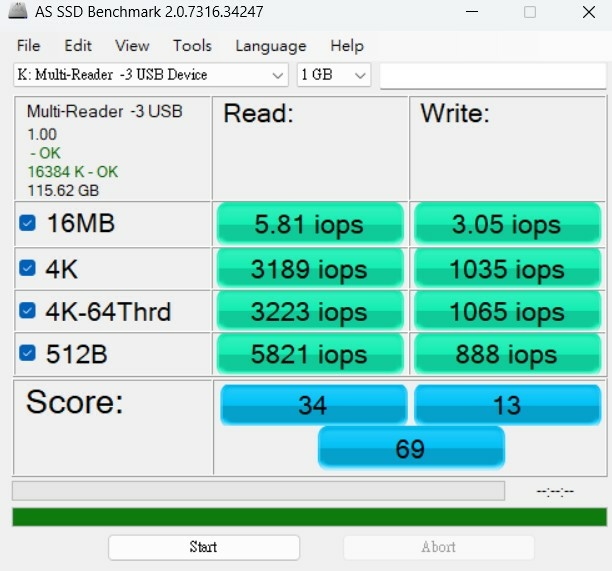Click the empty text field beside the size selector

(x=493, y=76)
